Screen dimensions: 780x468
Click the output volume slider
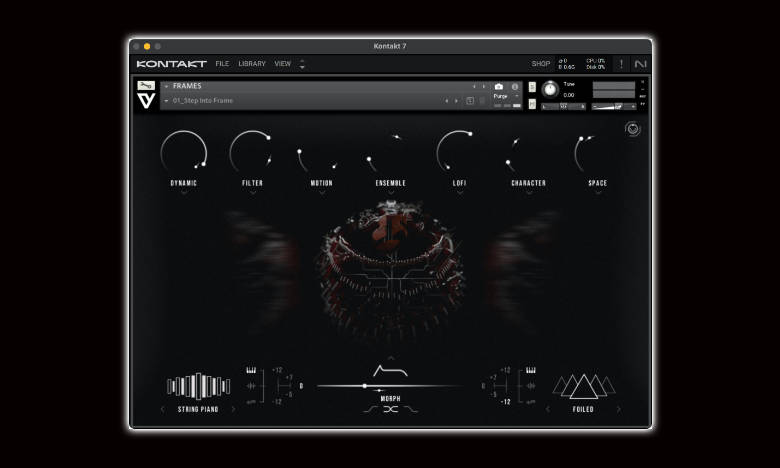[614, 106]
